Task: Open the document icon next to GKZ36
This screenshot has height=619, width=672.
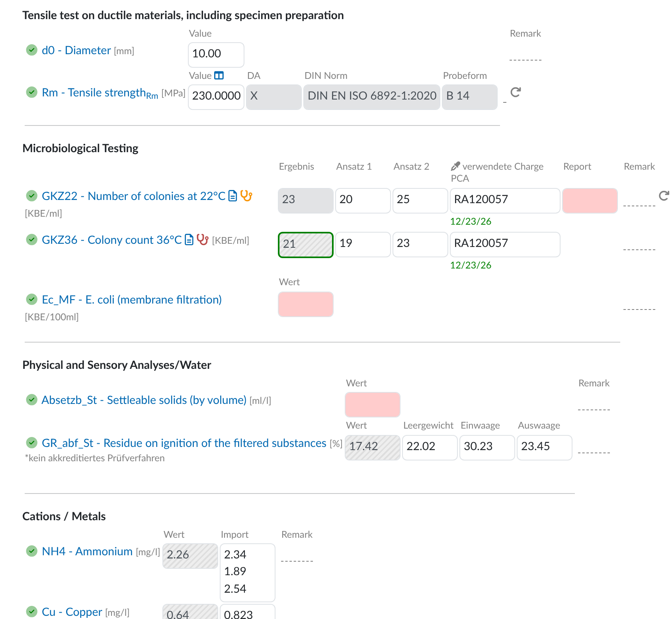Action: click(189, 240)
